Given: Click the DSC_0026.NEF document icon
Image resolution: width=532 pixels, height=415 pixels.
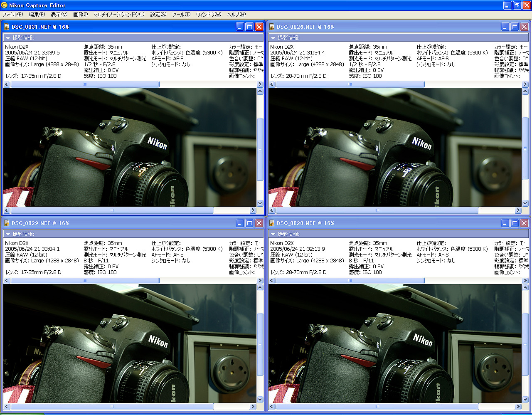Looking at the screenshot, I should 272,27.
